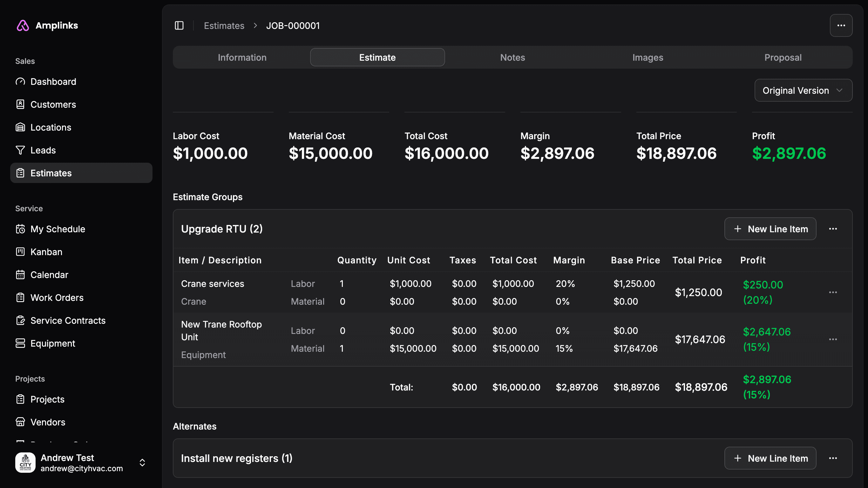
Task: Toggle the sidebar panel icon
Action: click(x=179, y=26)
